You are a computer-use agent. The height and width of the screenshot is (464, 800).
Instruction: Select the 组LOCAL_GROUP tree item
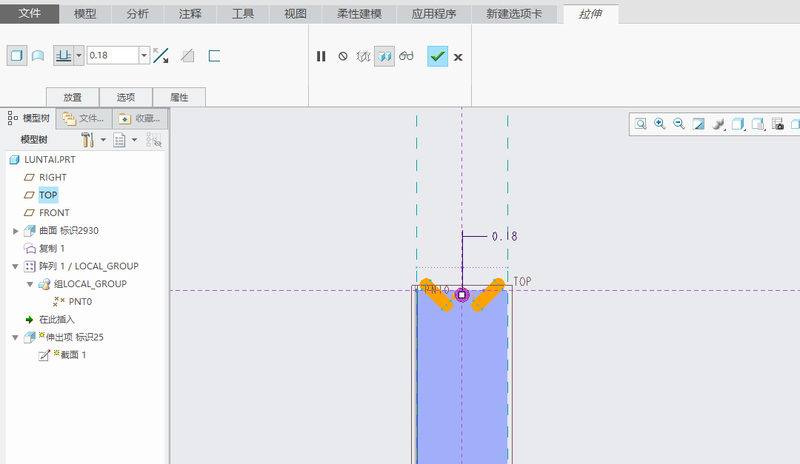[x=90, y=284]
